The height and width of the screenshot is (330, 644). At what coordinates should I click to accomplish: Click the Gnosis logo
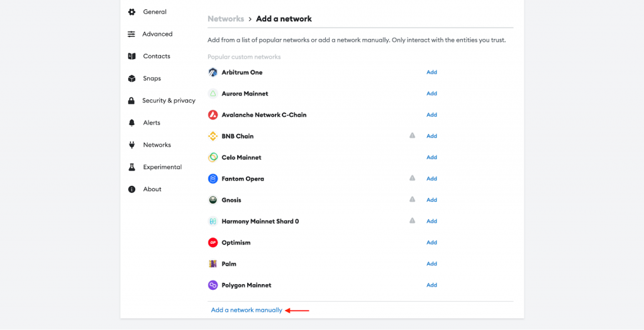click(x=213, y=201)
